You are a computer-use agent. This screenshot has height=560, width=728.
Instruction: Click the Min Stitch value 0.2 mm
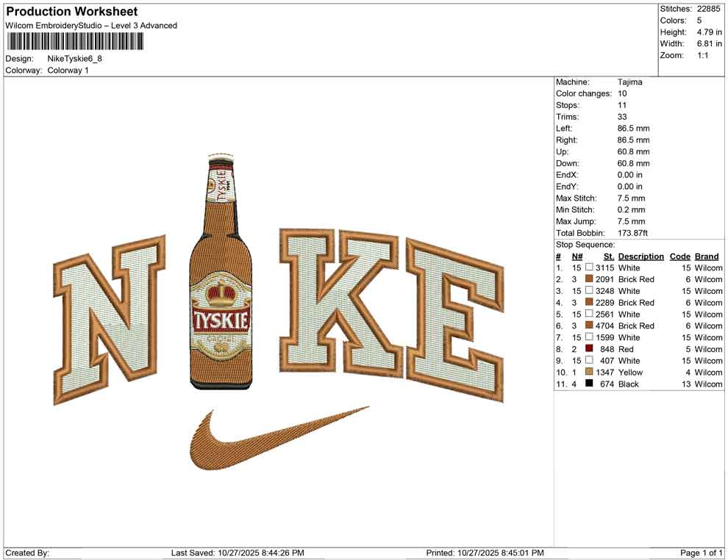[631, 209]
